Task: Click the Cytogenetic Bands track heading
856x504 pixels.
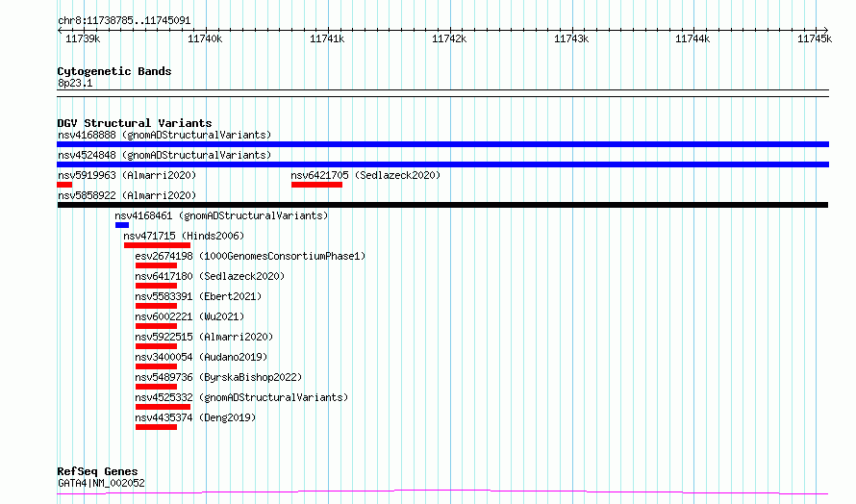Action: (x=114, y=71)
